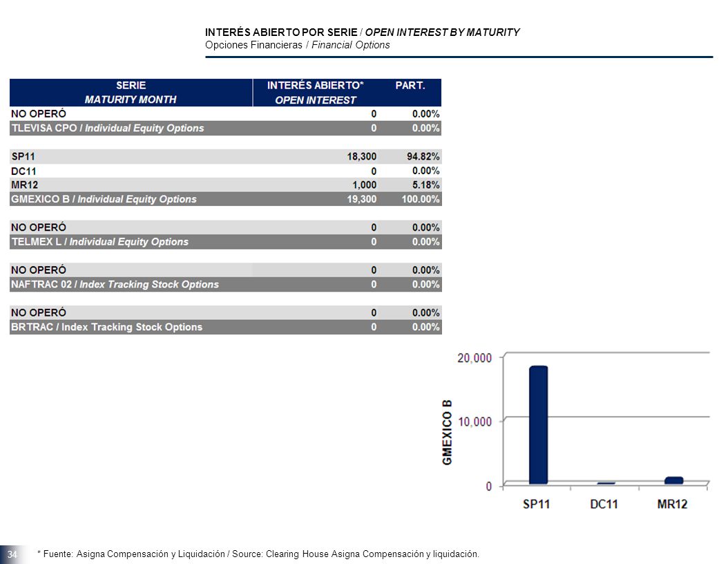The image size is (728, 564).
Task: Click the '20,000' axis label on the chart
Action: pyautogui.click(x=475, y=358)
